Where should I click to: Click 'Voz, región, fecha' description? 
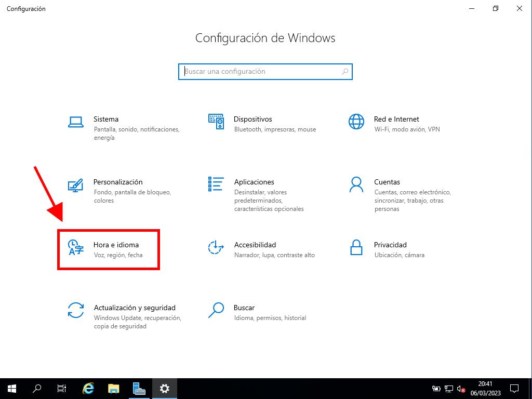tap(118, 255)
